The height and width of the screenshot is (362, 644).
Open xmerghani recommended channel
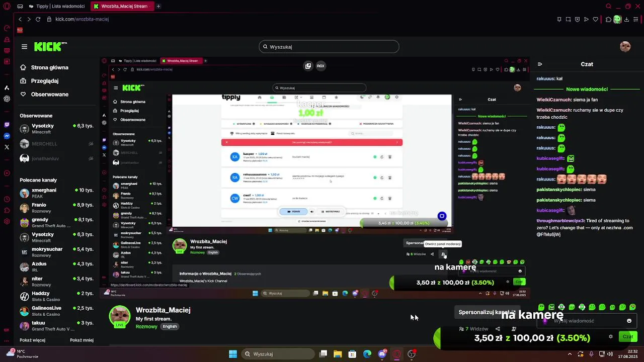(x=56, y=193)
